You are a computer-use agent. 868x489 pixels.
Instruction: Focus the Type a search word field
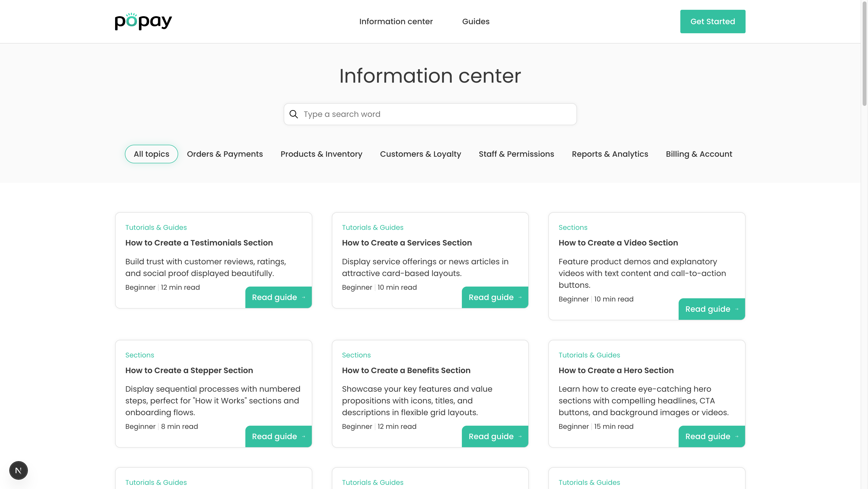point(436,114)
